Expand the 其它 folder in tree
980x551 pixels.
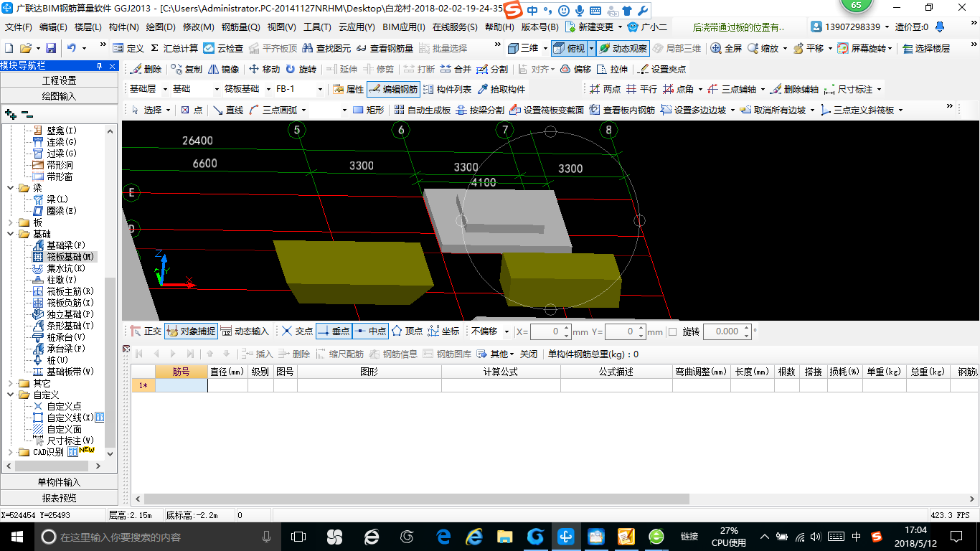(11, 383)
